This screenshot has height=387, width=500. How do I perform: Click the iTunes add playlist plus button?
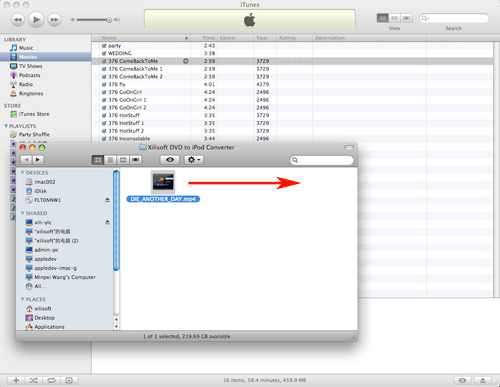pyautogui.click(x=16, y=380)
